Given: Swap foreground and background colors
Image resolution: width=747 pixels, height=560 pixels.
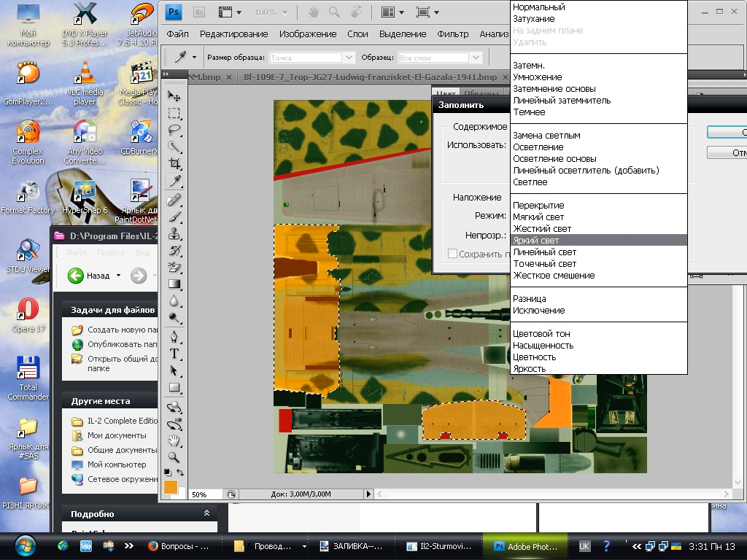Looking at the screenshot, I should coord(180,472).
